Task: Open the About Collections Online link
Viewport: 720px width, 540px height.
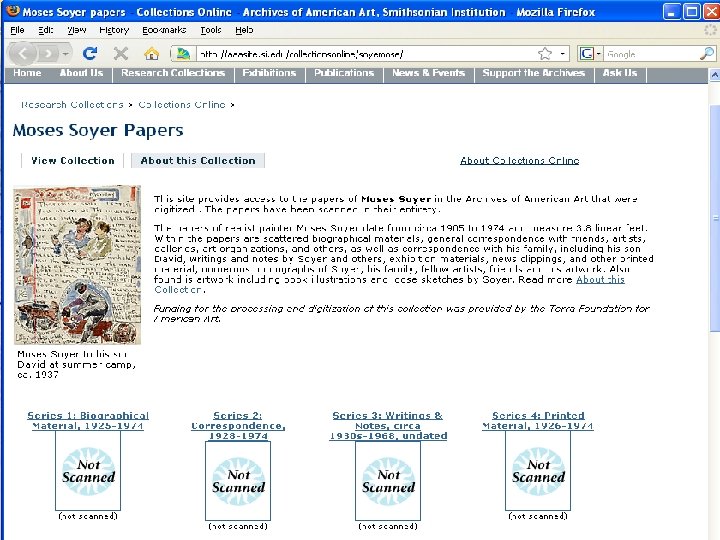Action: pos(519,160)
